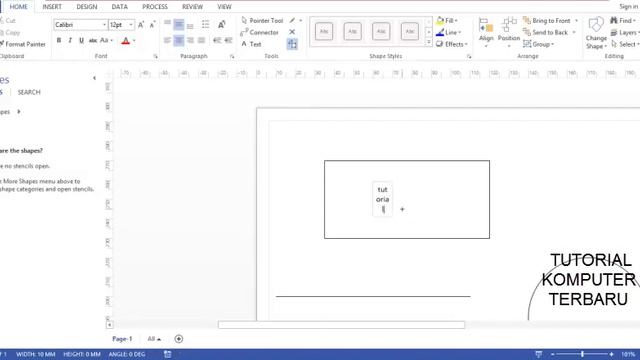Switch to the INSERT ribbon tab
This screenshot has width=640, height=360.
pyautogui.click(x=52, y=7)
